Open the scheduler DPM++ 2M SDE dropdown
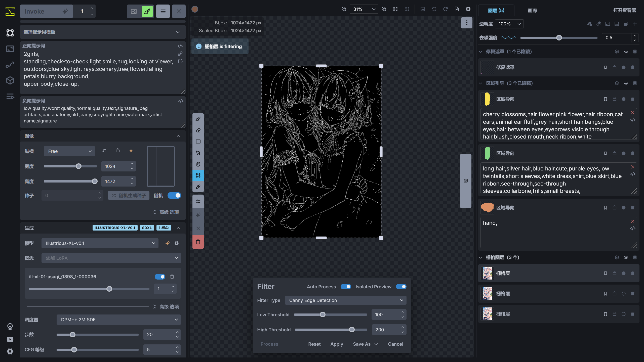This screenshot has height=362, width=644. click(118, 320)
